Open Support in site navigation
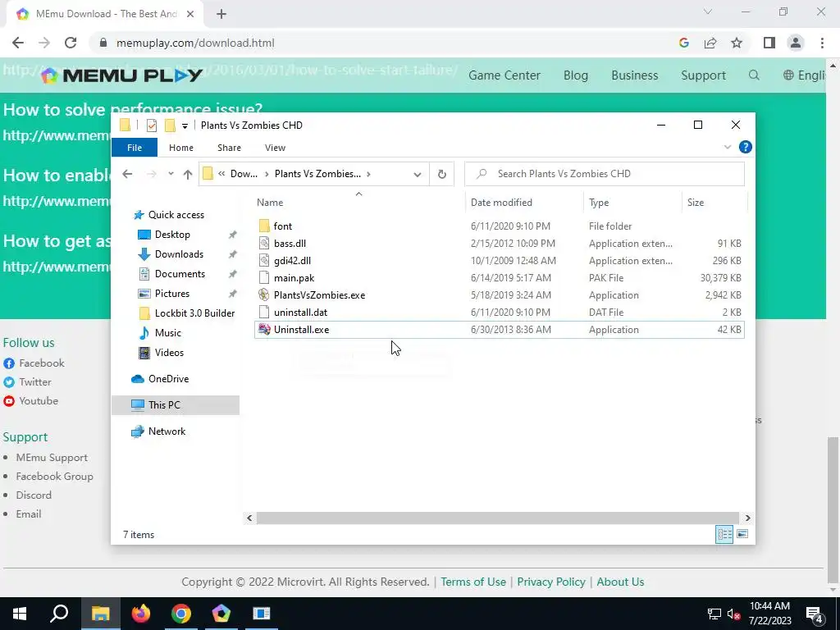 (x=703, y=75)
